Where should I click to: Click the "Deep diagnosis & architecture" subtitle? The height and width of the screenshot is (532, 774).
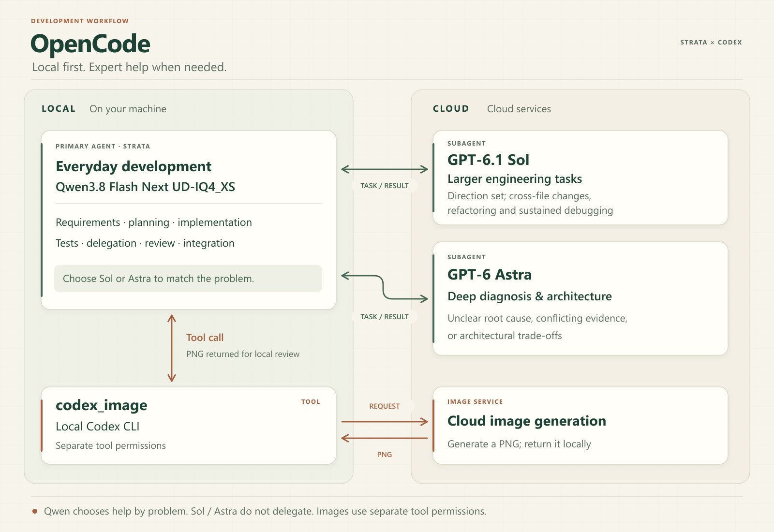530,296
